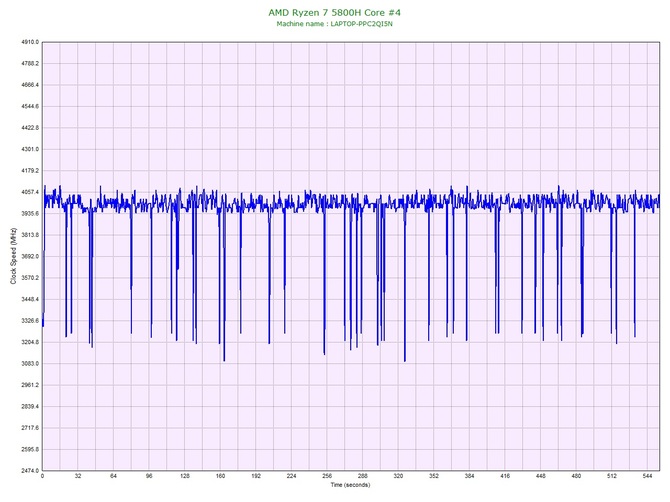Click the 3448.4 y-axis value
The image size is (670, 502).
point(30,299)
